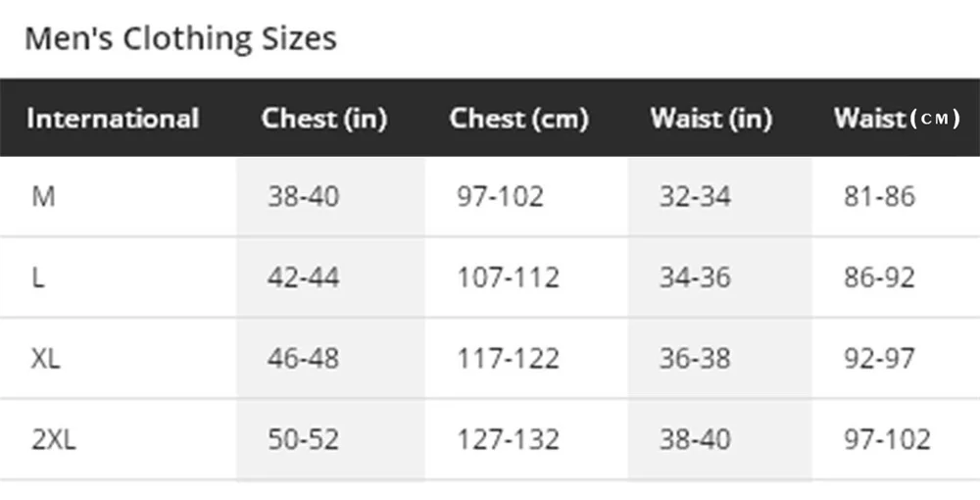
Task: Click the 97-102 chest cm cell for M
Action: [500, 196]
